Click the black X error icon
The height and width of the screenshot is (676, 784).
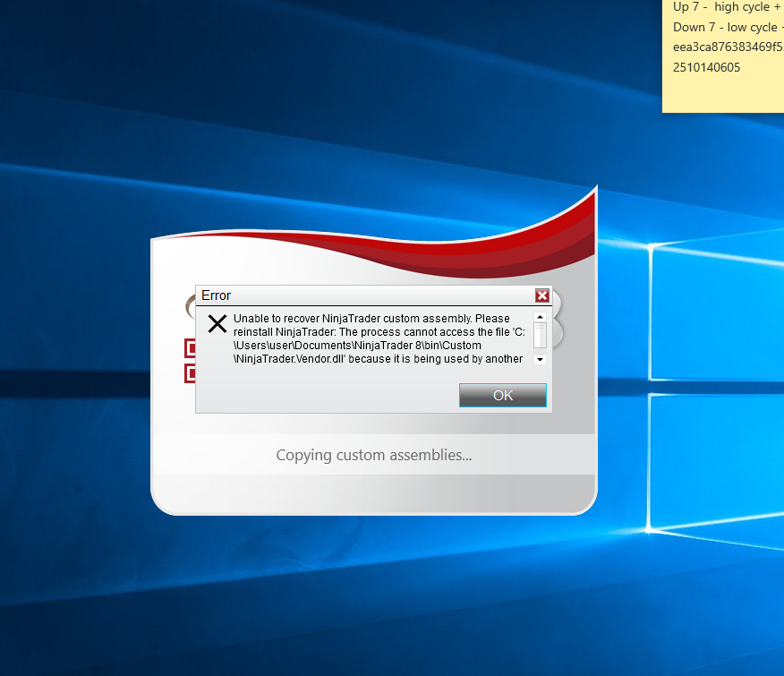[217, 324]
